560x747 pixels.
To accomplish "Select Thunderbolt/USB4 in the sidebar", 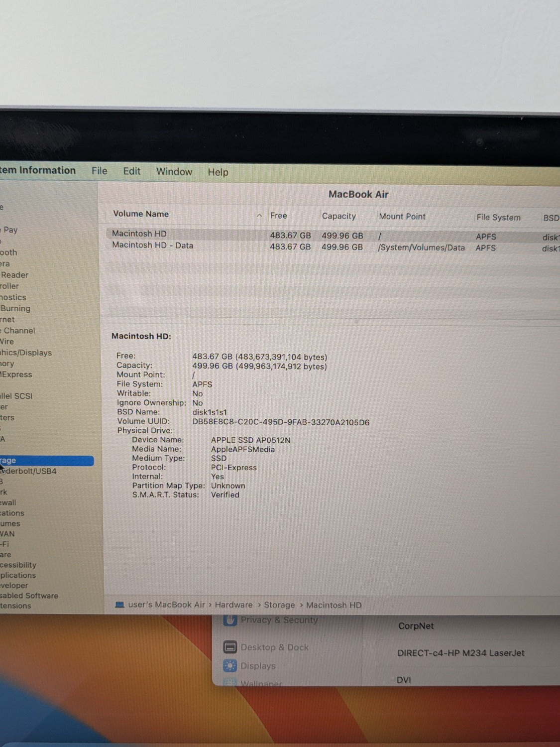I will pyautogui.click(x=28, y=471).
